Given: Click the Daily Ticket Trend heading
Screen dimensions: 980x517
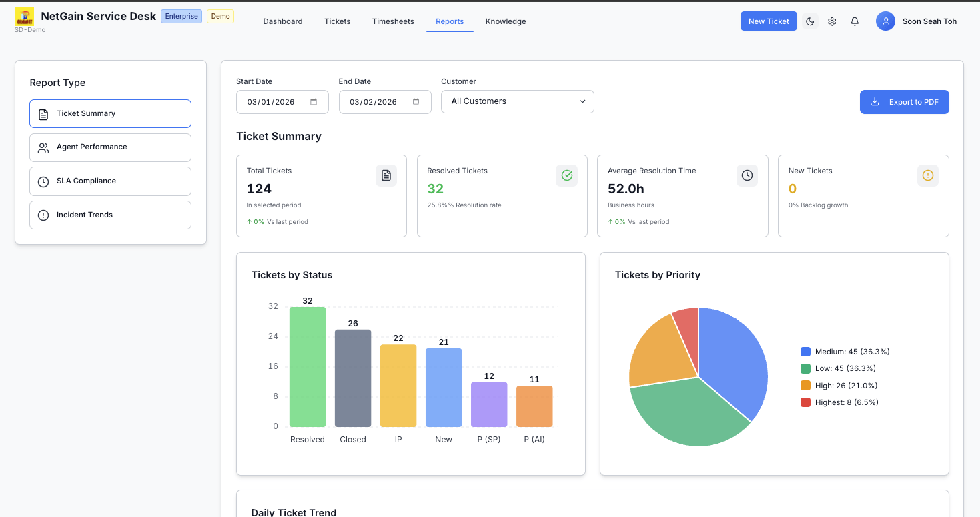Looking at the screenshot, I should point(294,512).
